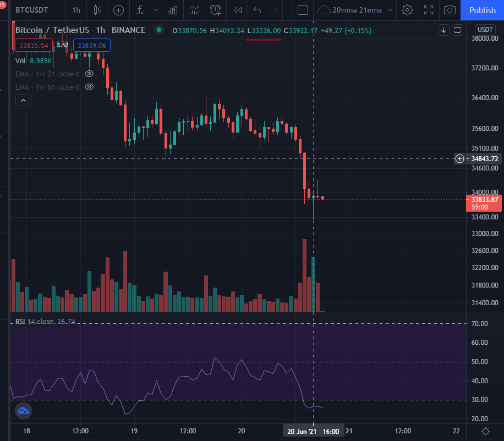Image resolution: width=504 pixels, height=441 pixels.
Task: Click the high value H34013.24
Action: [227, 30]
